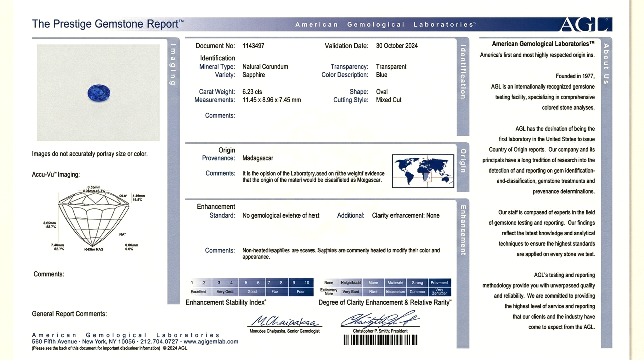Click the Good stability rating cell

point(252,292)
